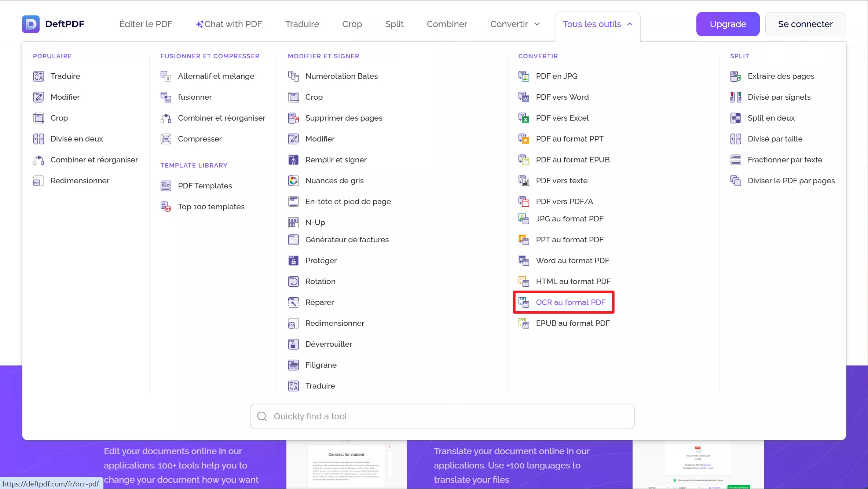Click the Upgrade button

coord(728,24)
